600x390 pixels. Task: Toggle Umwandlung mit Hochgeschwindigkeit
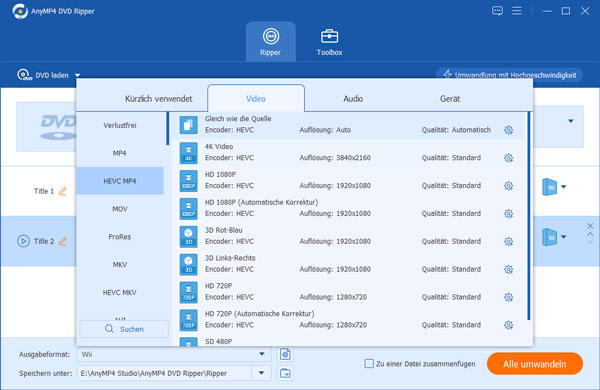point(509,75)
